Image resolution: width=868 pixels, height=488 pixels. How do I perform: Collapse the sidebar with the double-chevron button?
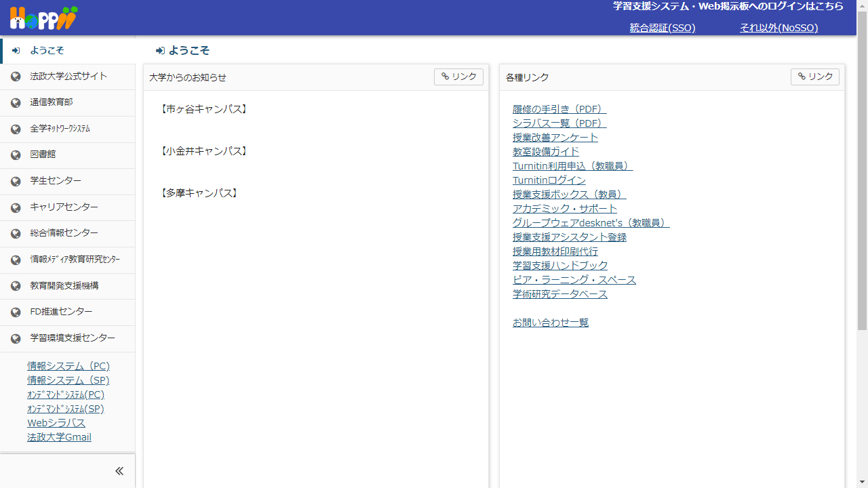tap(119, 470)
